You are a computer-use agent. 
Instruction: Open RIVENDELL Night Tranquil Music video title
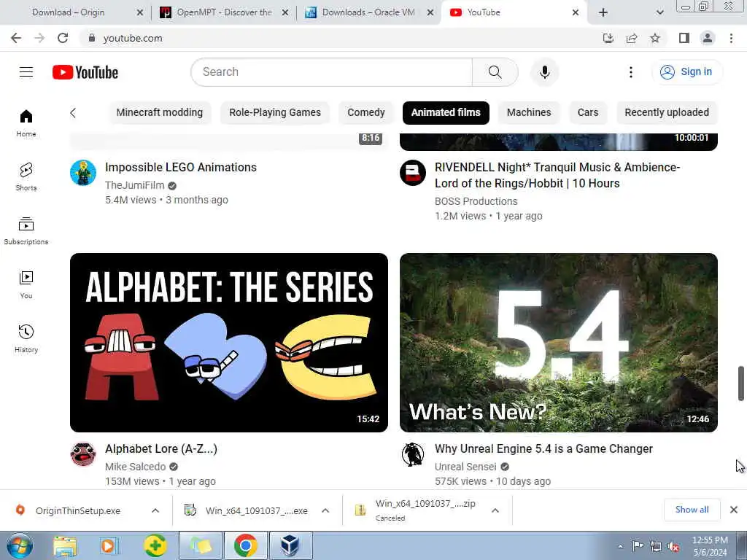coord(557,175)
